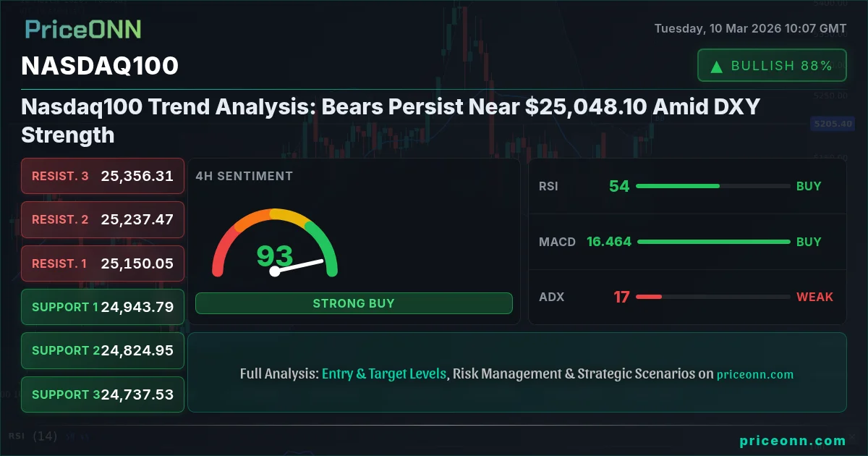Click the ADX value 17
This screenshot has width=868, height=456.
621,297
